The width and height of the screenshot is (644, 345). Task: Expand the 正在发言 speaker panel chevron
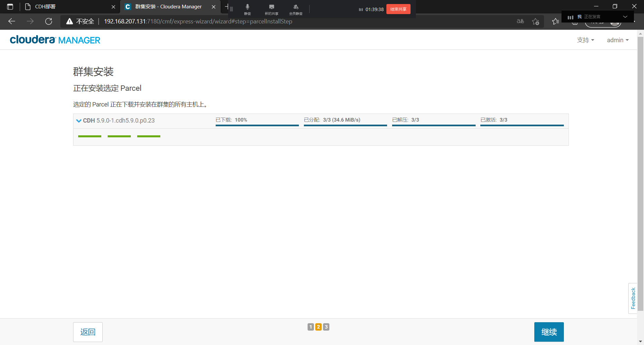[625, 17]
